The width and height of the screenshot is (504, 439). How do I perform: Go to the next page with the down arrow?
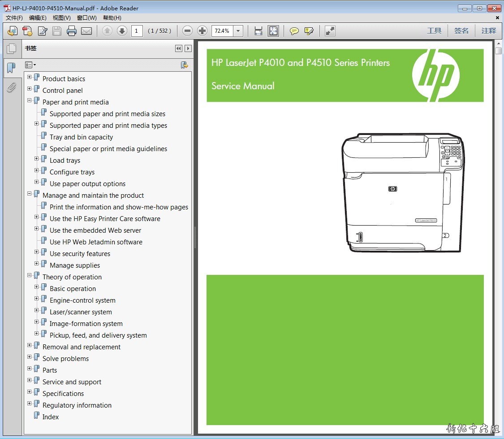click(122, 31)
